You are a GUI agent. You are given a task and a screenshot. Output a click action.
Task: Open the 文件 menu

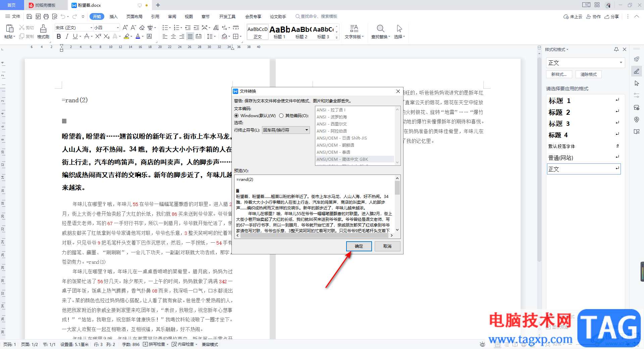point(13,16)
